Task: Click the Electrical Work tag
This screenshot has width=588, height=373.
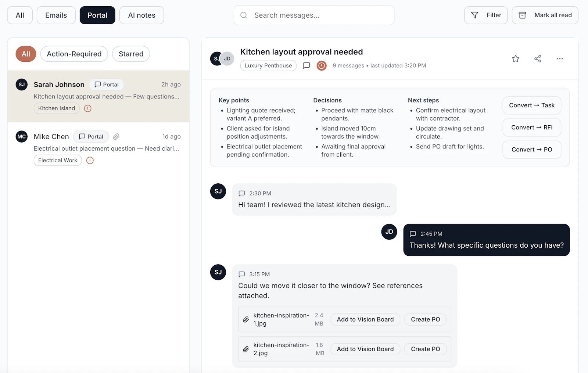Action: coord(58,161)
